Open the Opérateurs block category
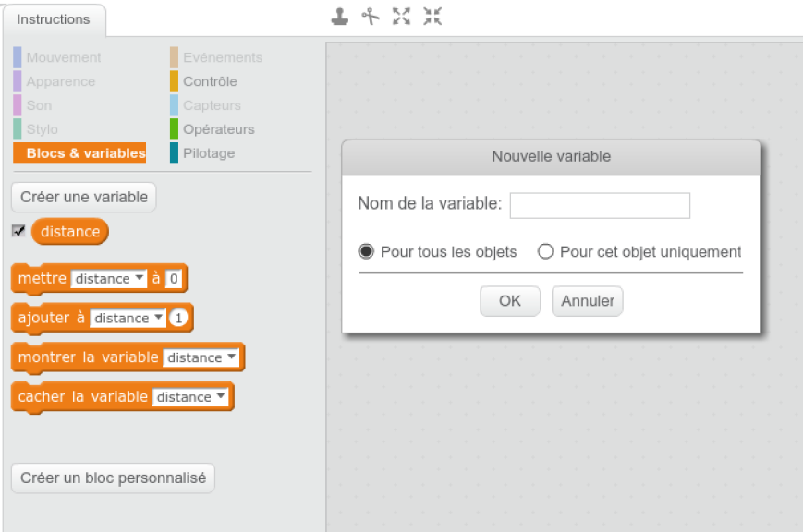 (219, 129)
